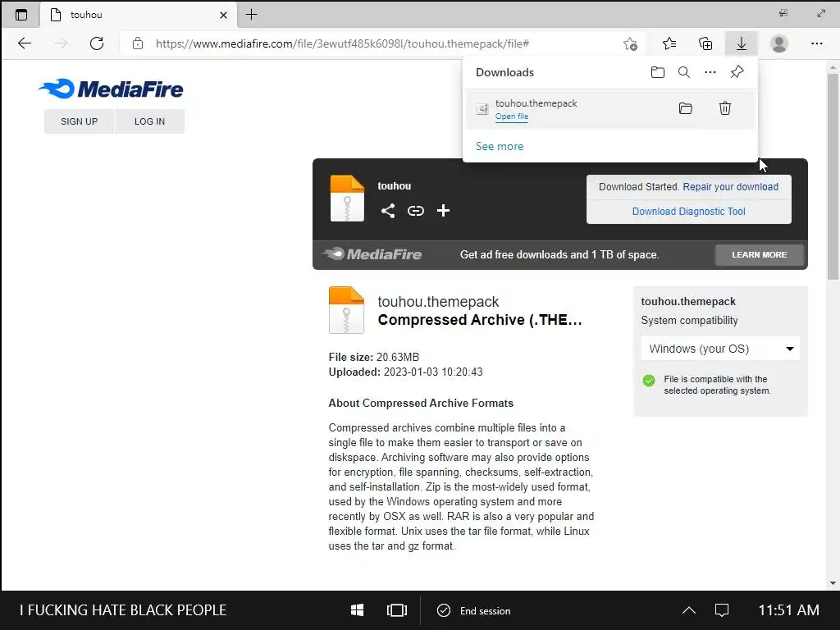Screen dimensions: 840x630
Task: Click the MediaFire logo
Action: tap(111, 89)
